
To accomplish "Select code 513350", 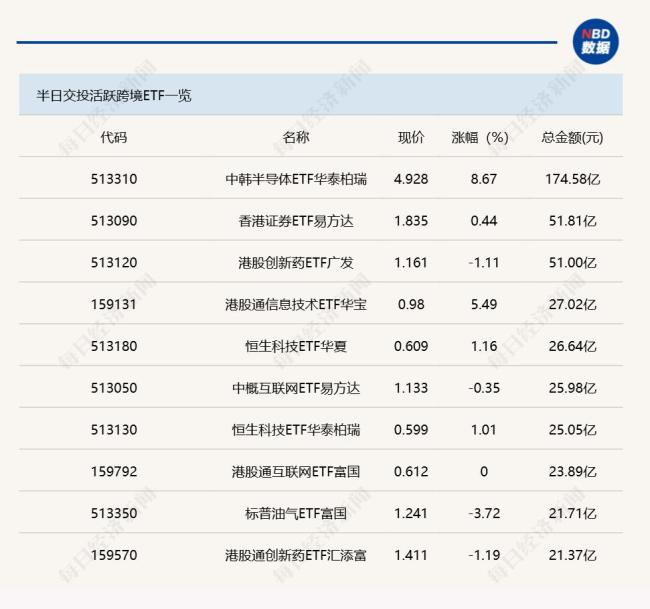I will 114,514.
